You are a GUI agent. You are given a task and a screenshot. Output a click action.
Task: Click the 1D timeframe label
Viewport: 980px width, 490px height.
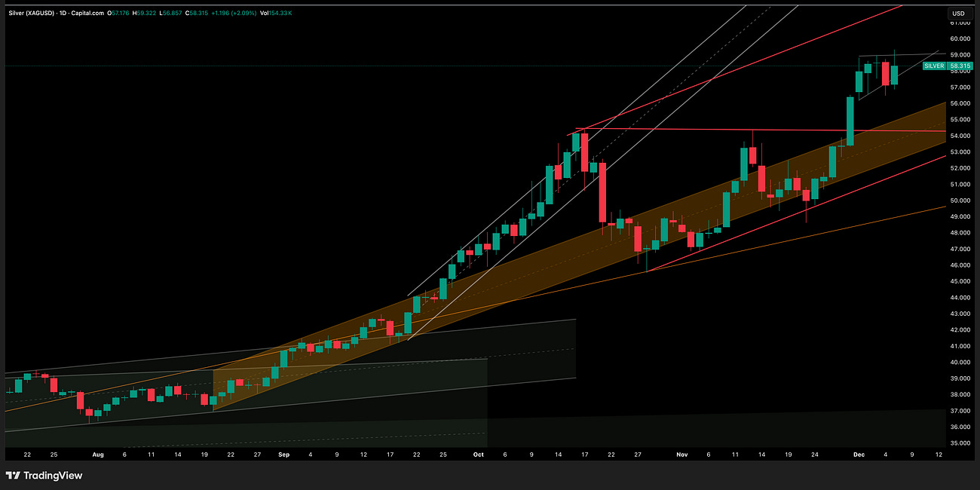point(60,13)
